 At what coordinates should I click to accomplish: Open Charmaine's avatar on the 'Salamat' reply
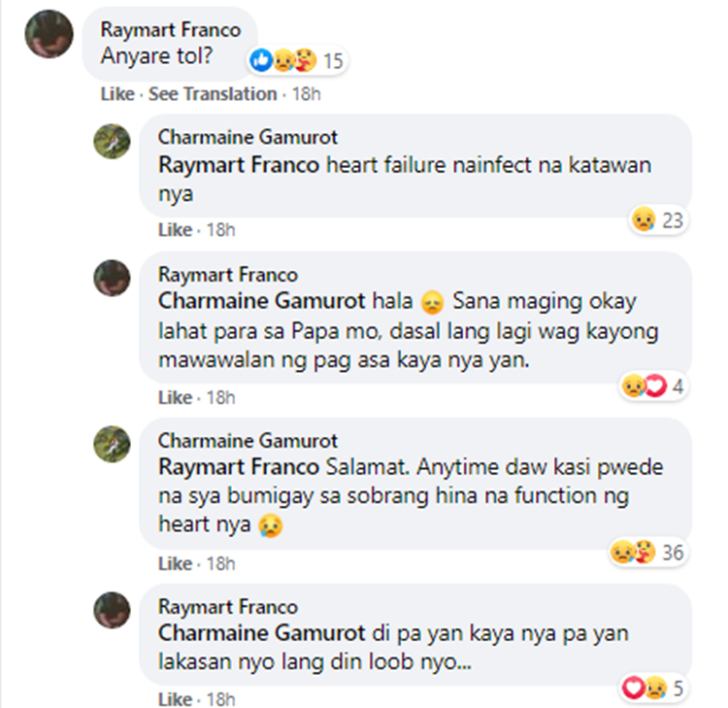pyautogui.click(x=112, y=446)
